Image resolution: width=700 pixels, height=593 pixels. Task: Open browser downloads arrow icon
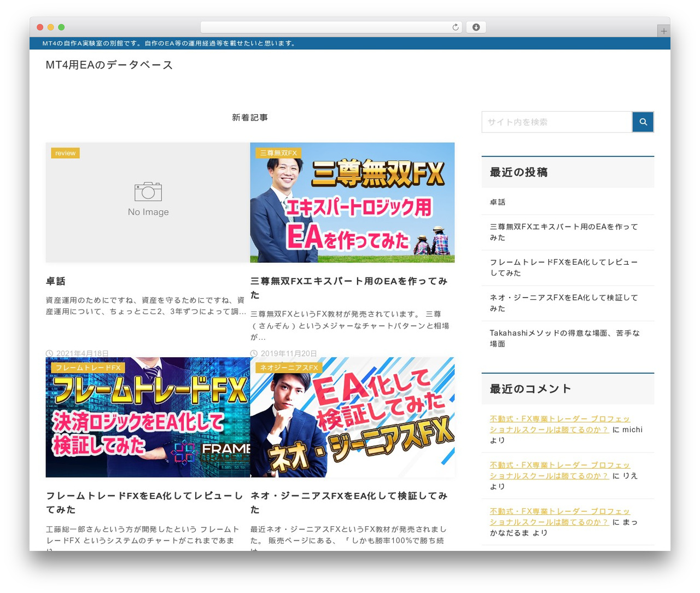point(476,27)
